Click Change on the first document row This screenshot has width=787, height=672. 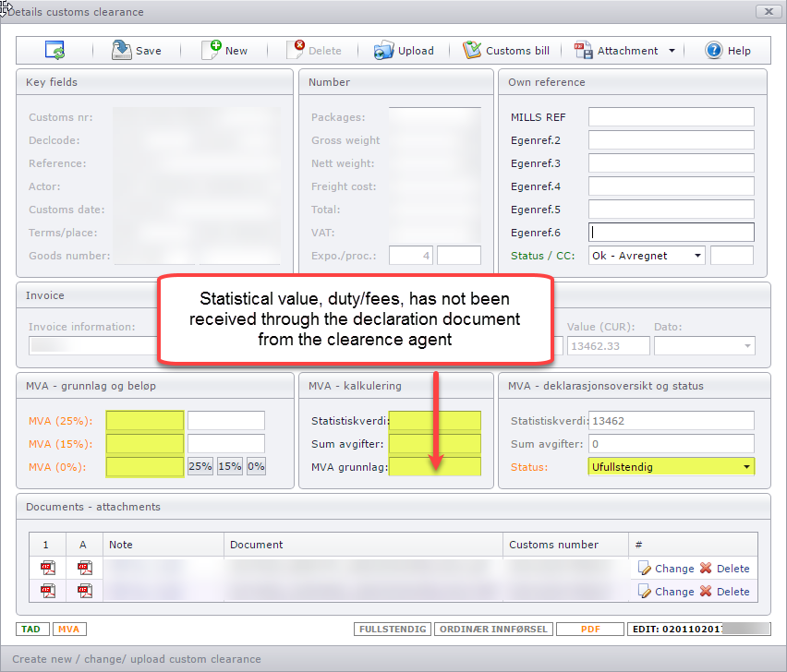(x=666, y=569)
